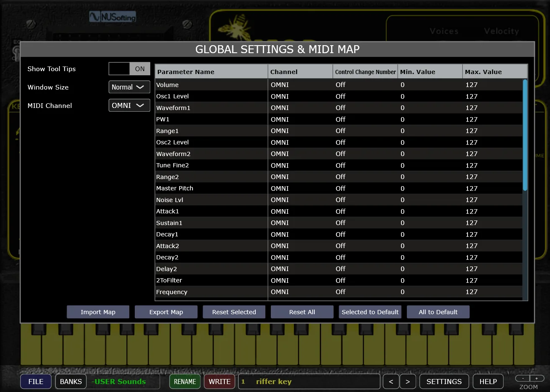Click the SETTINGS button
The width and height of the screenshot is (550, 392).
point(444,382)
